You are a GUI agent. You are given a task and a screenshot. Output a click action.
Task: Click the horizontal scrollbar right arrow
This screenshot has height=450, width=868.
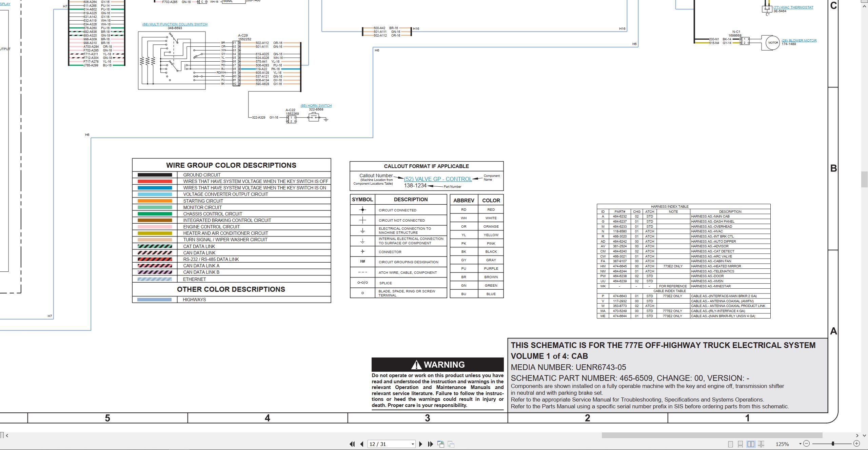pyautogui.click(x=857, y=435)
